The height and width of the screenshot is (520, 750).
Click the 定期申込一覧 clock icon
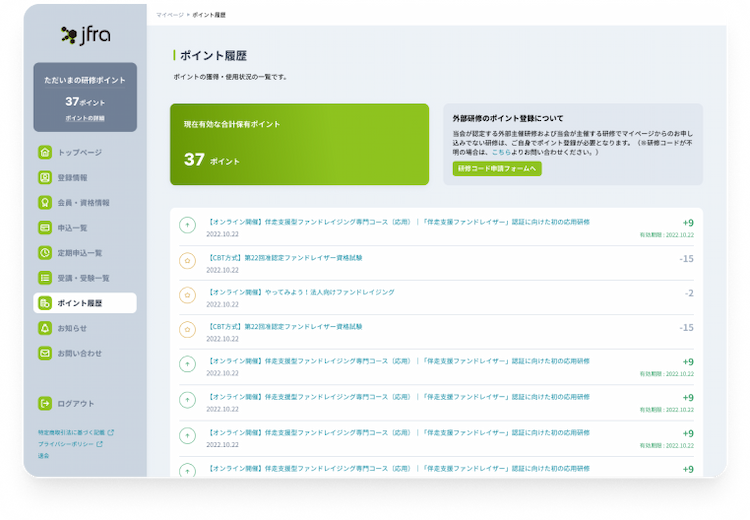[x=45, y=253]
